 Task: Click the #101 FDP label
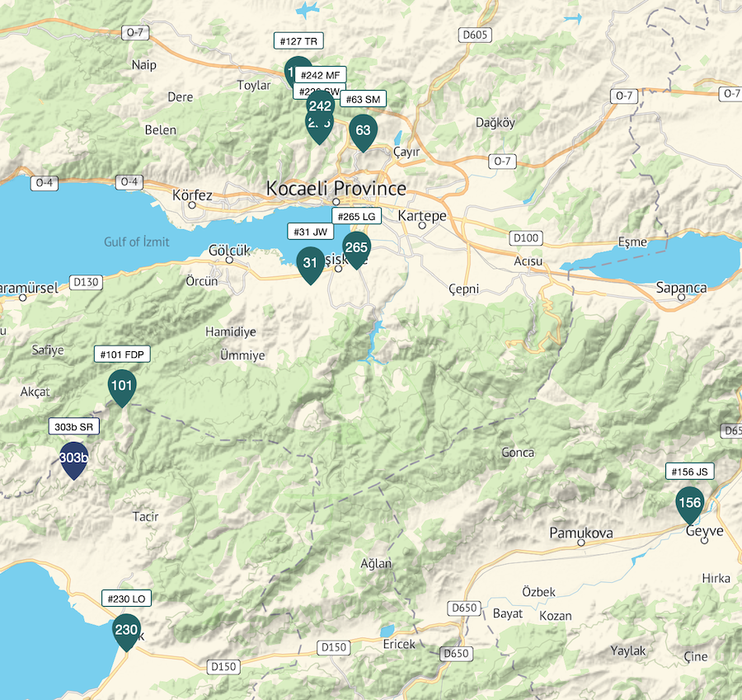tap(122, 354)
